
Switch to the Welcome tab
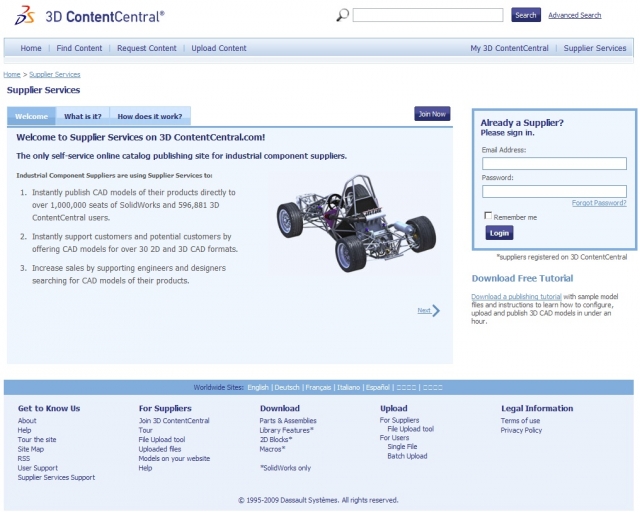point(31,116)
